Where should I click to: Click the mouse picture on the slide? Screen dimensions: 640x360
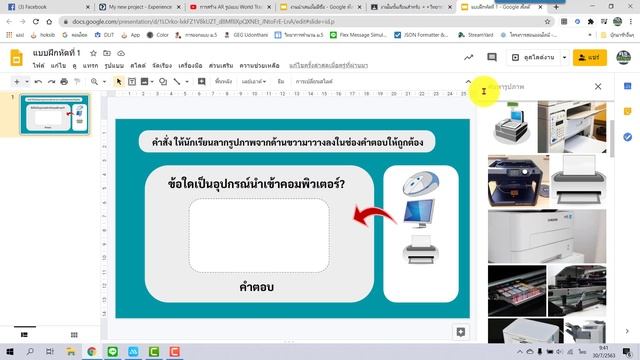[421, 183]
